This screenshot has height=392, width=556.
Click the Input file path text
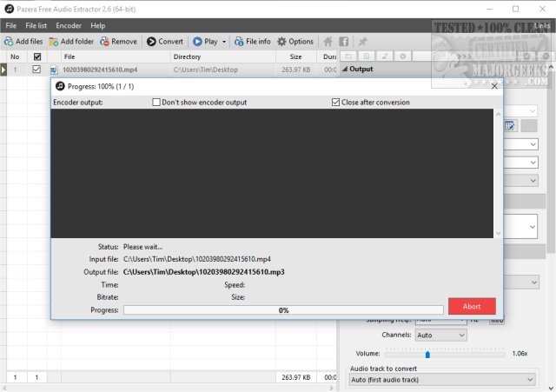(197, 259)
